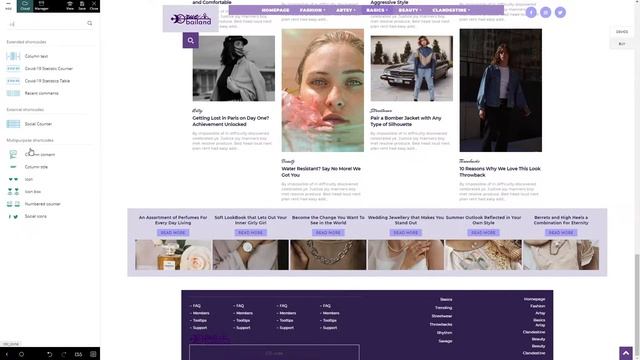Select the Icon box shortcode
Viewport: 640px width, 360px height.
24,191
